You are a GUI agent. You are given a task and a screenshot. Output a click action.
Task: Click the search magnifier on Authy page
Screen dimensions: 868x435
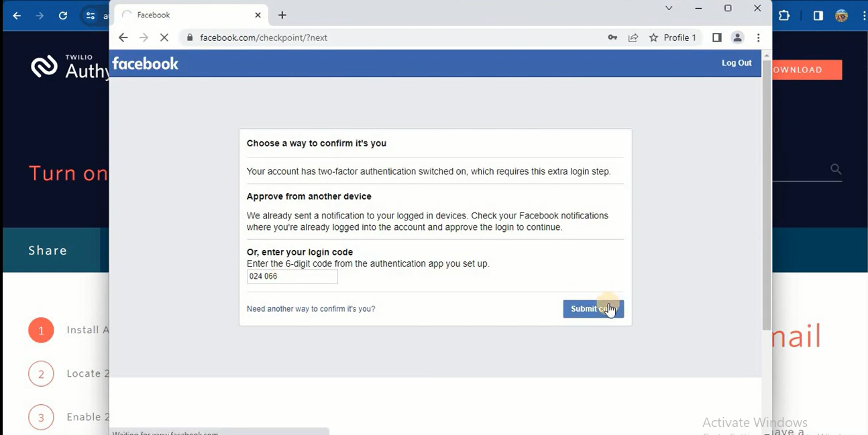coord(836,169)
